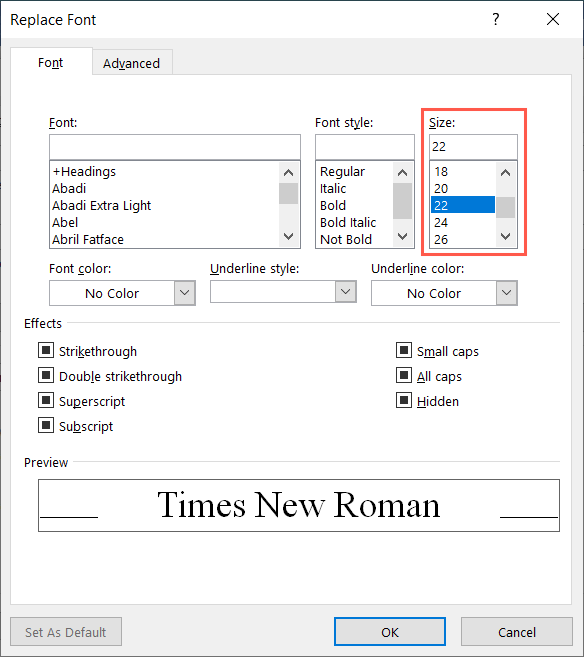
Task: Toggle the All caps checkbox
Action: (404, 375)
